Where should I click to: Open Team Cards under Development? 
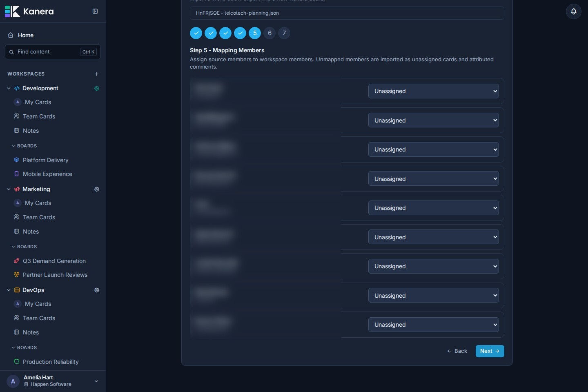39,116
